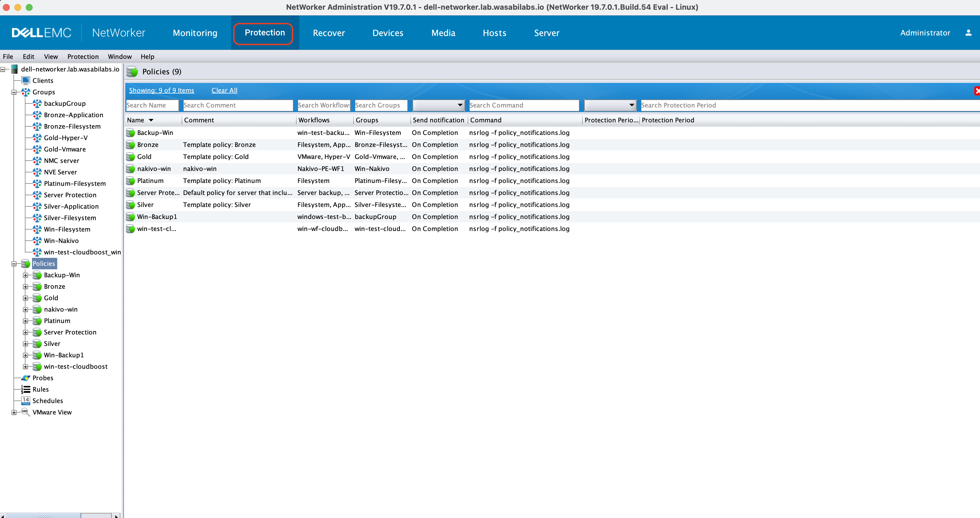
Task: Open the Protection menu in the menu bar
Action: coord(83,57)
